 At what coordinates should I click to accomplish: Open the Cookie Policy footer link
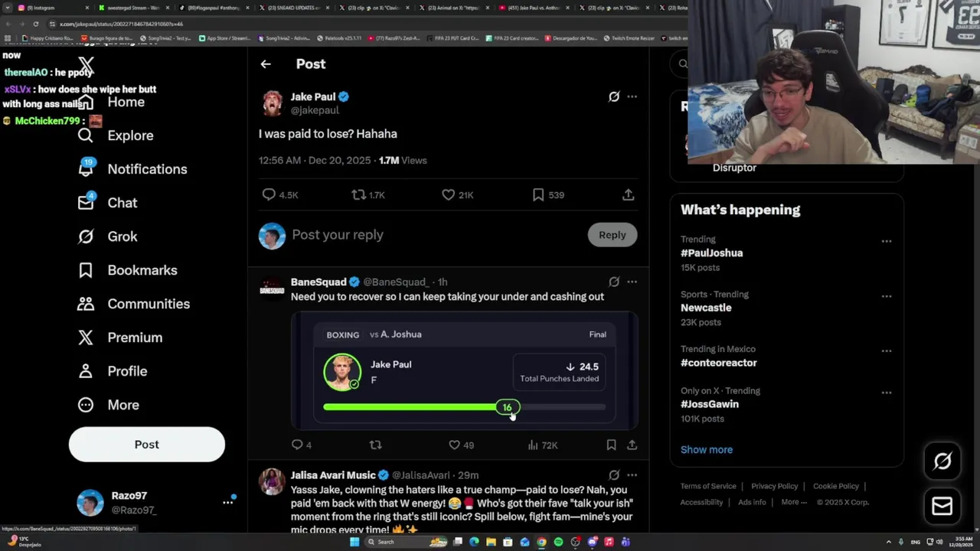pyautogui.click(x=835, y=486)
